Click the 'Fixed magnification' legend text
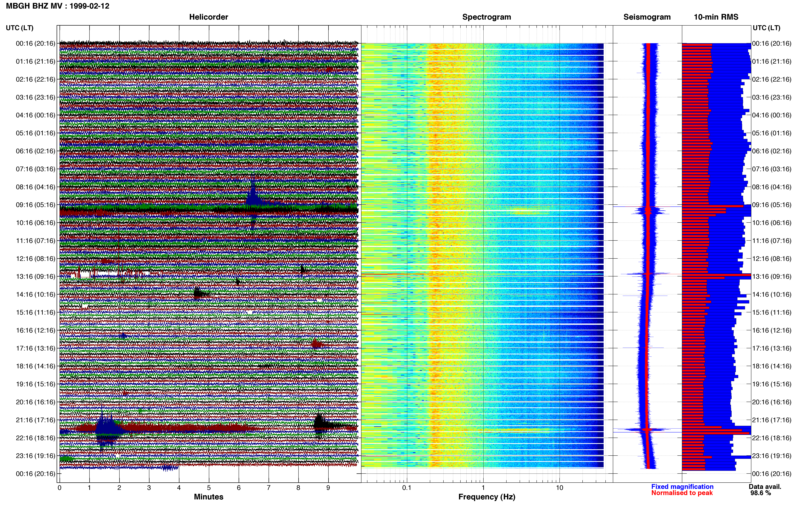Viewport: 812px width, 508px height. coord(682,486)
